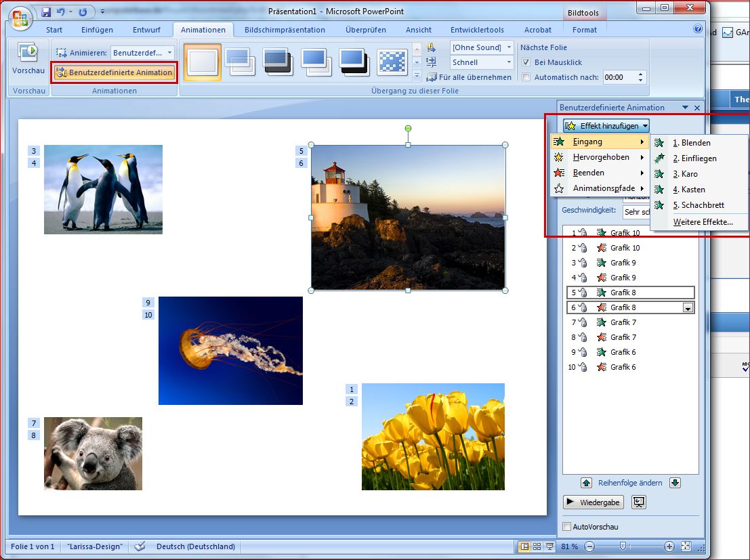Redo action in quick access toolbar
750x560 pixels.
click(83, 12)
